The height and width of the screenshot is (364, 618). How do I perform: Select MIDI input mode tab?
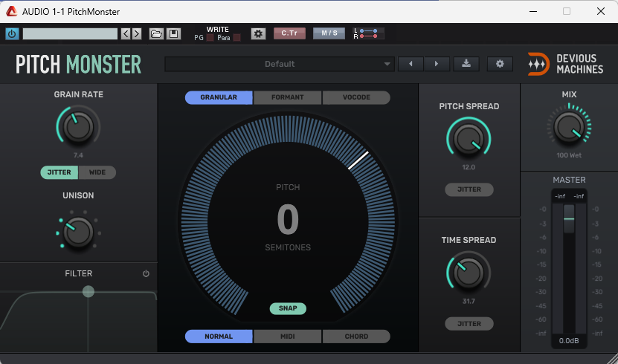[x=287, y=337]
